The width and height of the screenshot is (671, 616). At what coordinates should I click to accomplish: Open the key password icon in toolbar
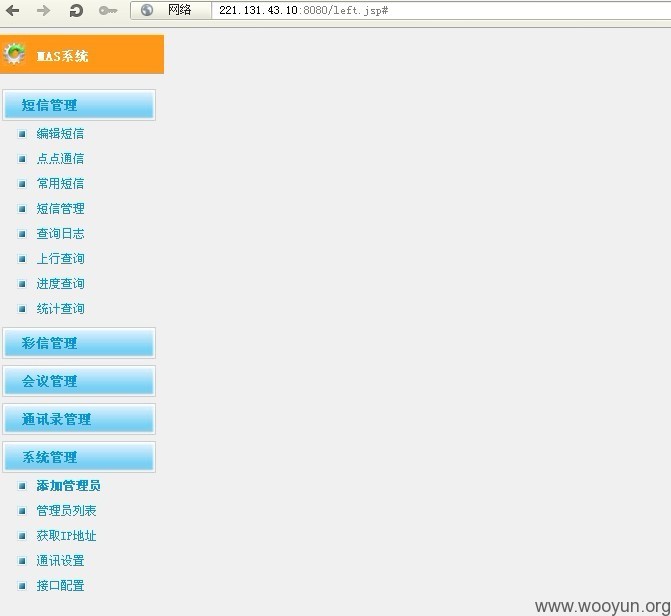point(107,10)
